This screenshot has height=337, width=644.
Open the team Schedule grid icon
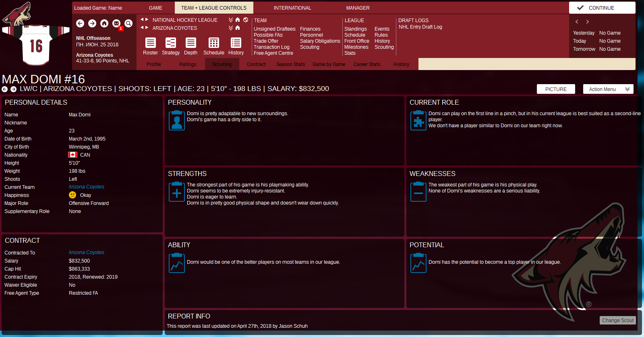click(214, 43)
